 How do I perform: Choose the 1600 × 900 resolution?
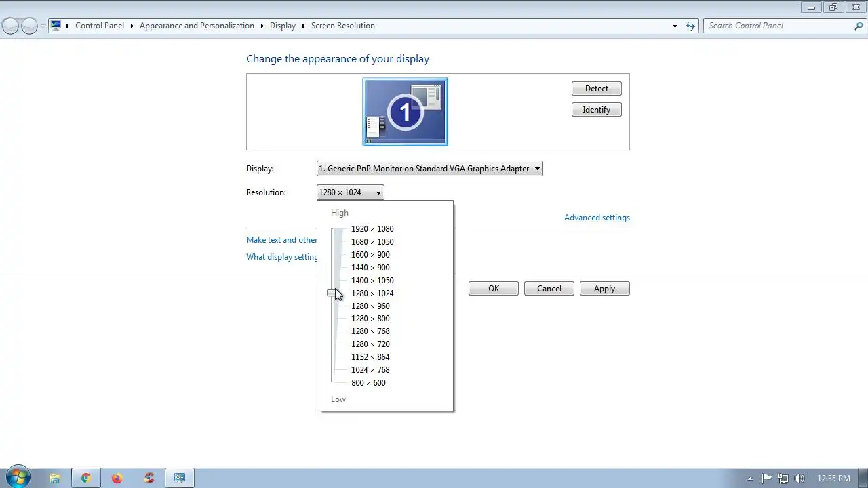pyautogui.click(x=370, y=255)
